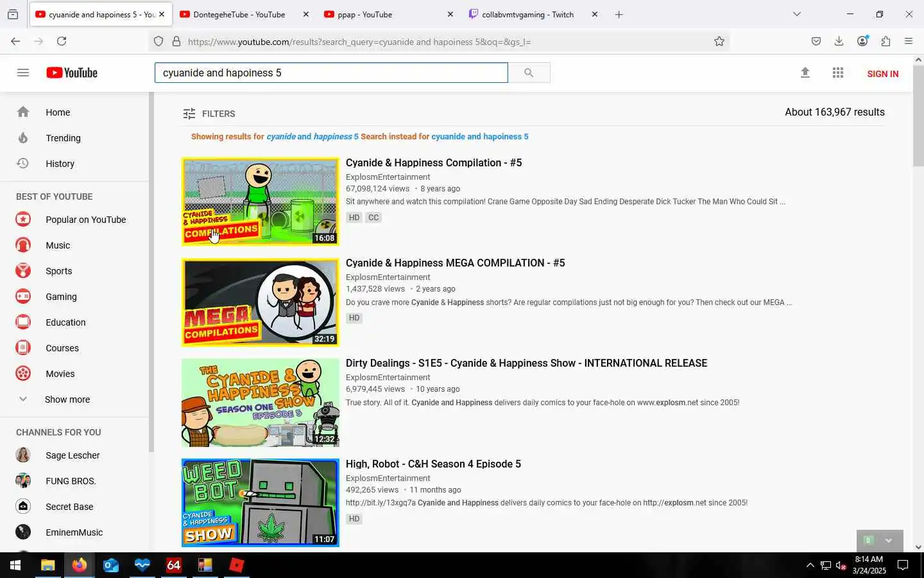Open the 16:08 Compilation #5 thumbnail
This screenshot has height=578, width=924.
(261, 202)
